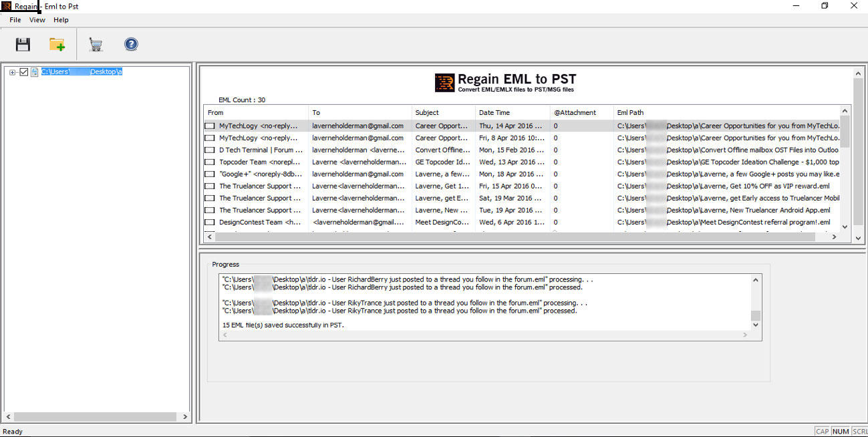
Task: Click the email list horizontal scroll left arrow
Action: click(210, 237)
